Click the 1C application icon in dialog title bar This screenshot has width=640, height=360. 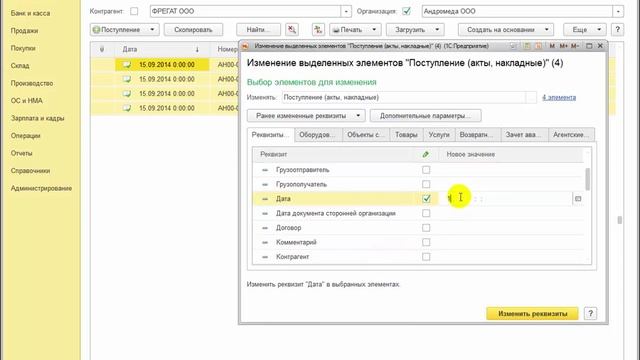245,46
